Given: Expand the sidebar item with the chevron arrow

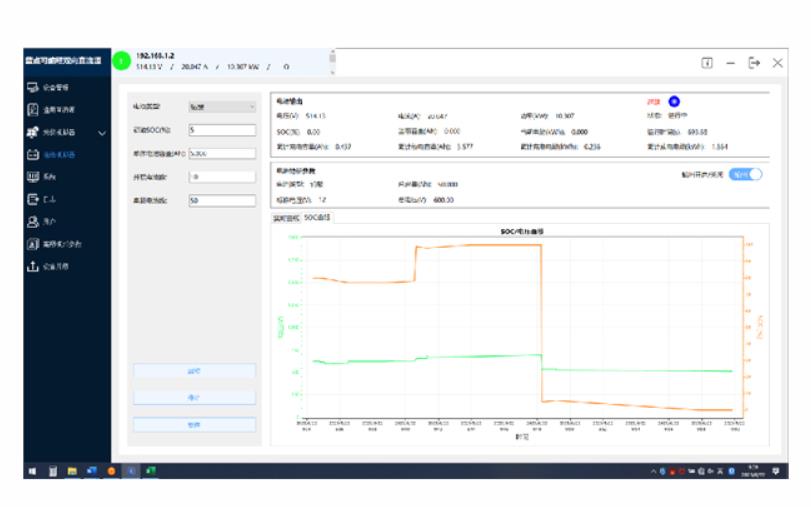Looking at the screenshot, I should pyautogui.click(x=102, y=132).
